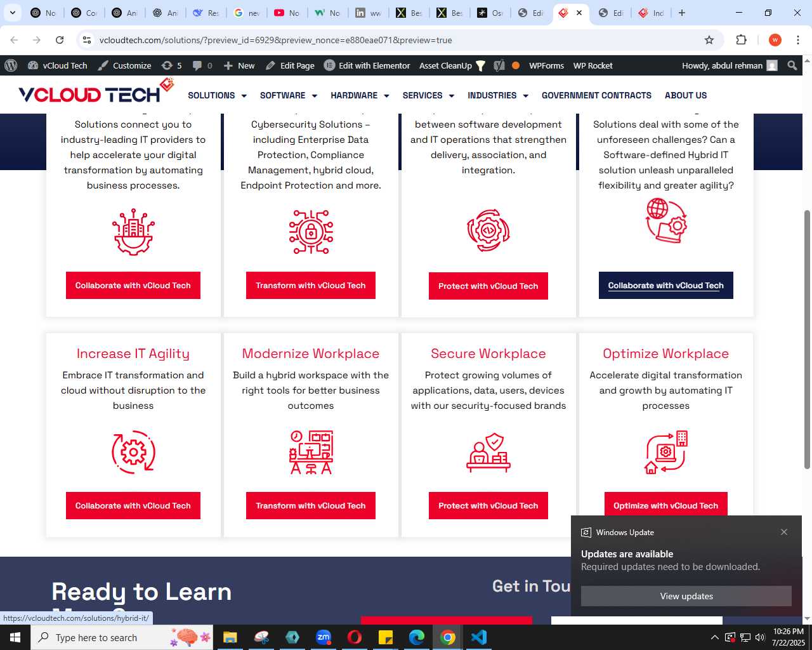Open WP Rocket in admin bar
The width and height of the screenshot is (812, 650).
pos(593,65)
